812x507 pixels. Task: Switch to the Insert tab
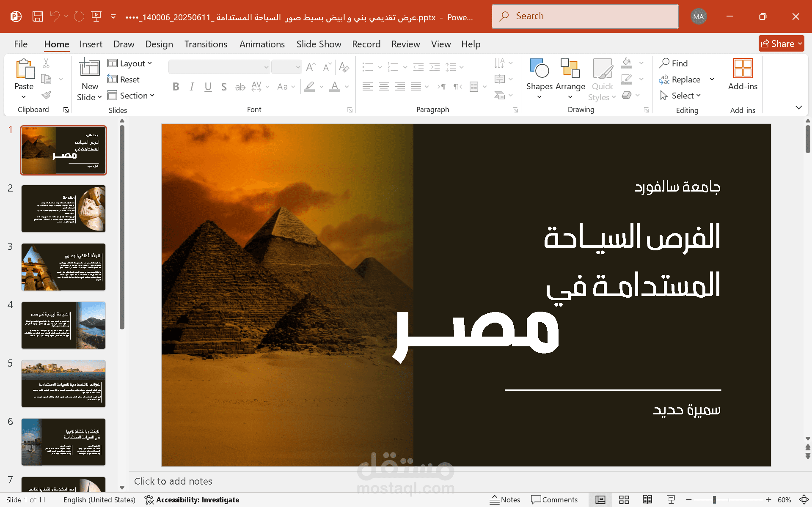(x=91, y=44)
